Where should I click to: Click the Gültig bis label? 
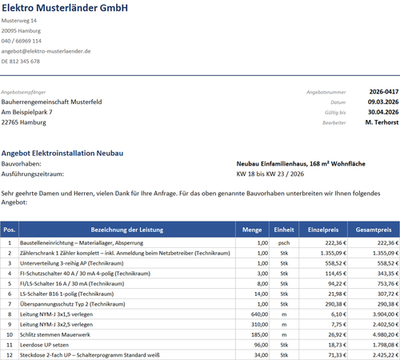[x=335, y=113]
